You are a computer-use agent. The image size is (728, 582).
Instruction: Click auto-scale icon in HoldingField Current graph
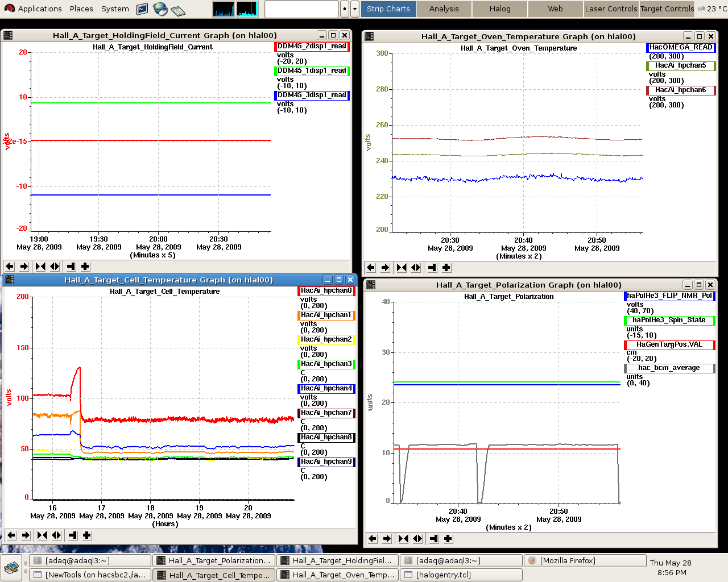(x=71, y=267)
